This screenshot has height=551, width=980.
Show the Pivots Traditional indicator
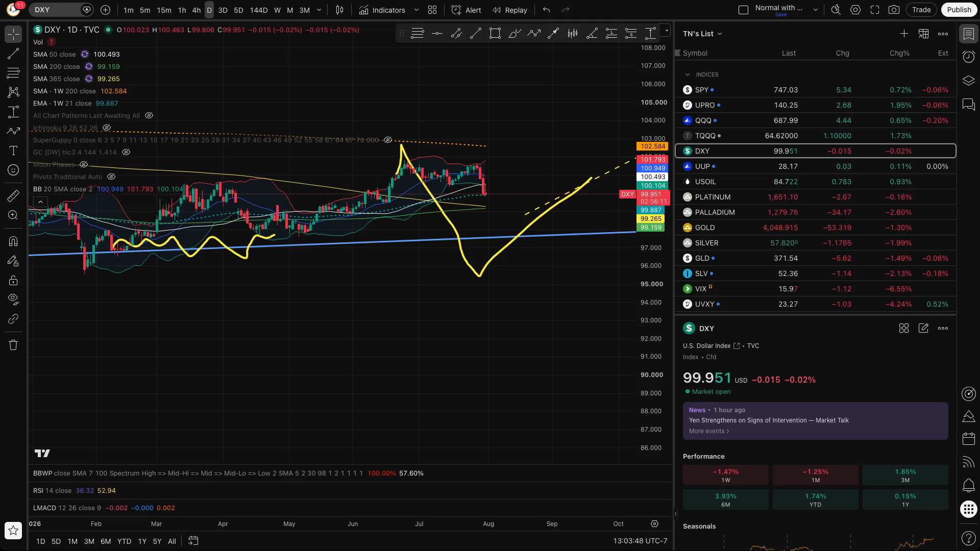[x=111, y=177]
